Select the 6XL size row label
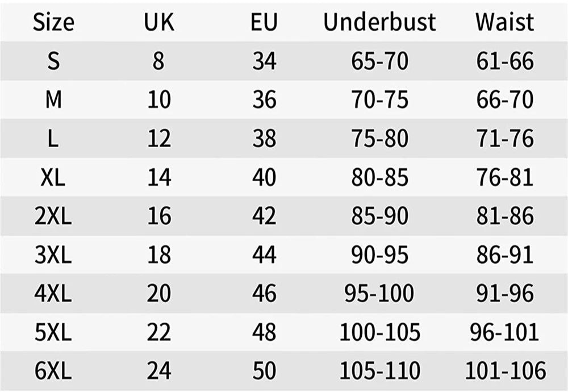Viewport: 568px width, 392px height. pyautogui.click(x=53, y=370)
